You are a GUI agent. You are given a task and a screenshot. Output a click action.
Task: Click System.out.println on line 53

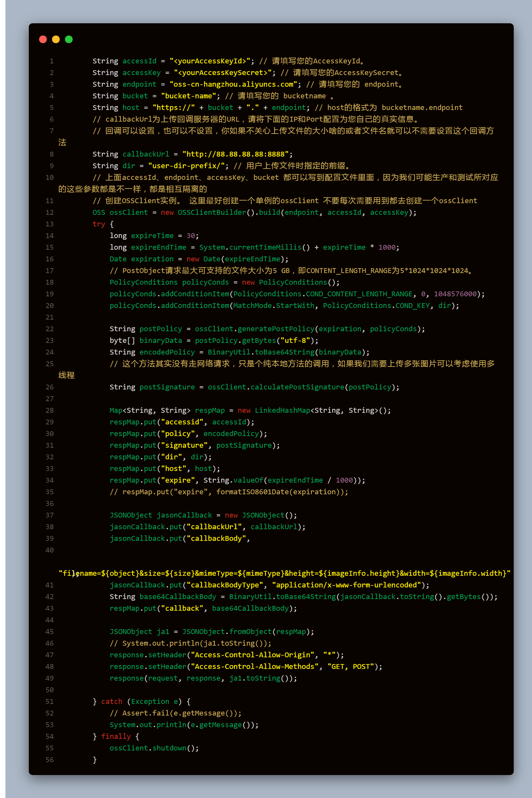[148, 725]
